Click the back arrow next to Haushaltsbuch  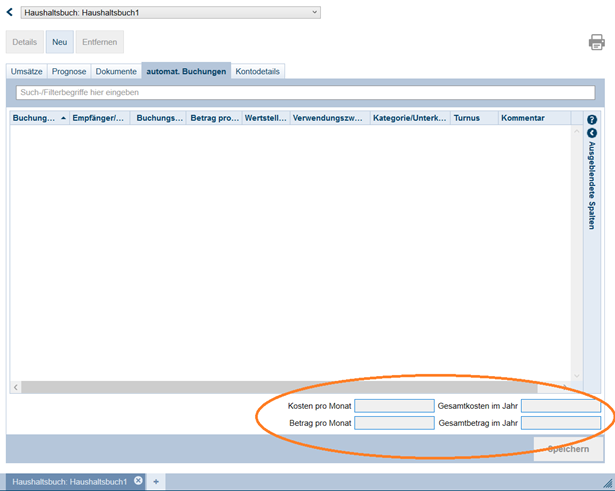[10, 13]
